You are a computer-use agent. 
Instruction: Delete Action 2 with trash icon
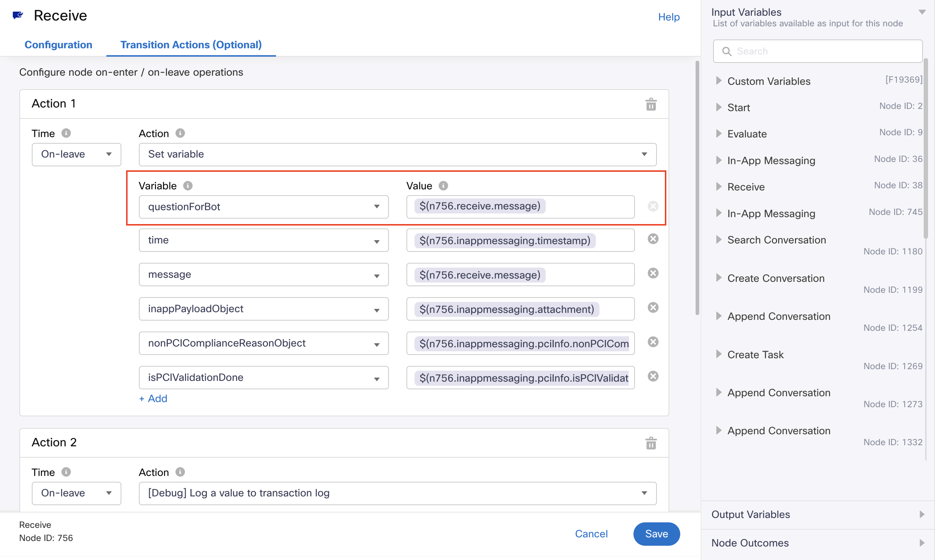(x=651, y=443)
